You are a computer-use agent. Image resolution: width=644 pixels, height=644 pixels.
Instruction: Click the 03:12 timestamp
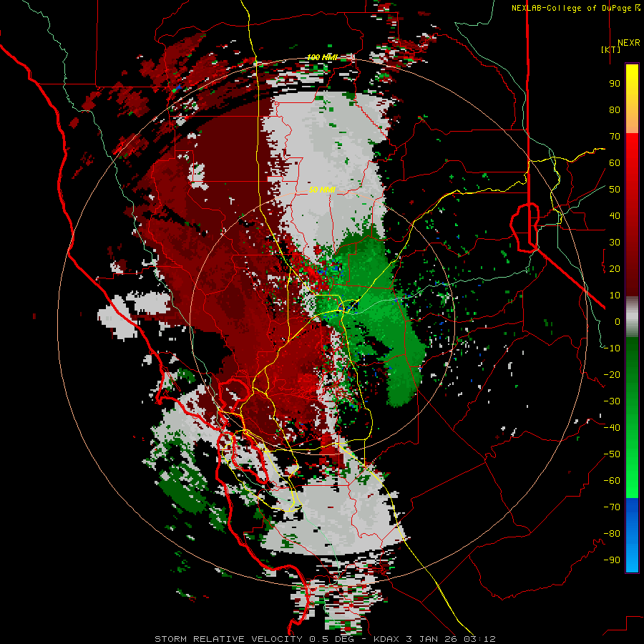[479, 639]
